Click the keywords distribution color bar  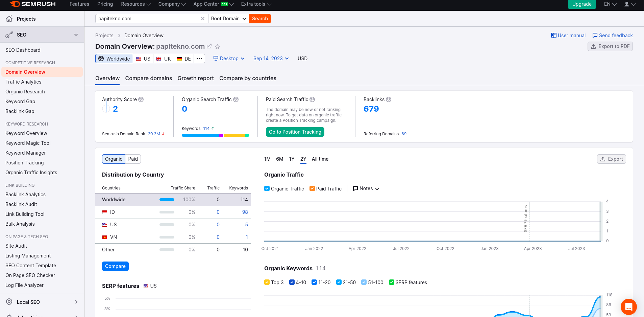click(216, 135)
